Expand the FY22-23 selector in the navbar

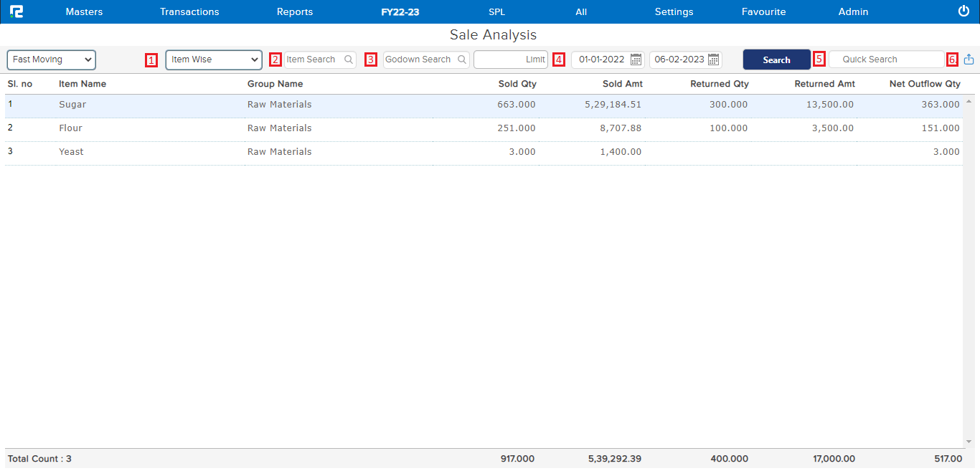point(402,11)
